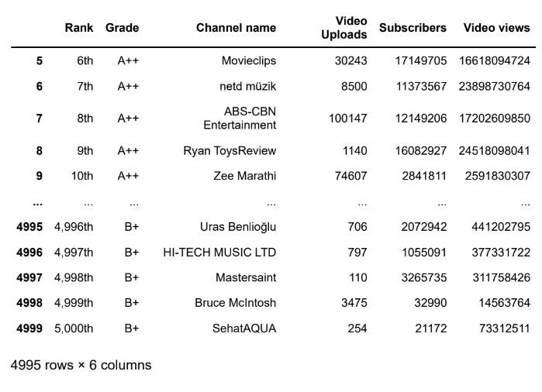Select the netd müzik cell
Viewport: 542px width, 392px height.
tap(248, 86)
